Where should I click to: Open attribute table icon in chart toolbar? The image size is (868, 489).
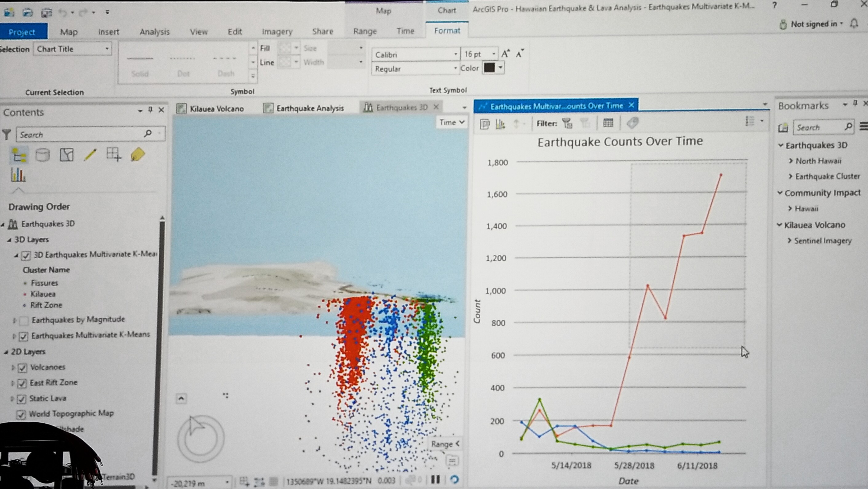coord(608,123)
